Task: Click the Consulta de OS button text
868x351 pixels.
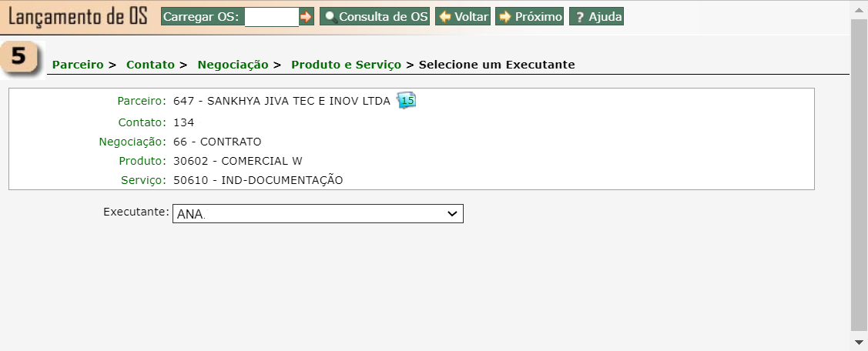Action: pos(384,17)
